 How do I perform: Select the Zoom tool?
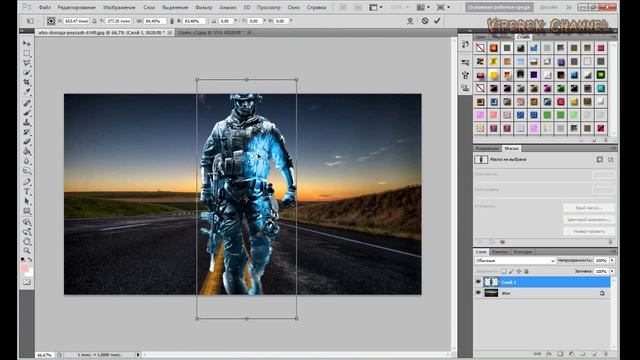click(27, 251)
